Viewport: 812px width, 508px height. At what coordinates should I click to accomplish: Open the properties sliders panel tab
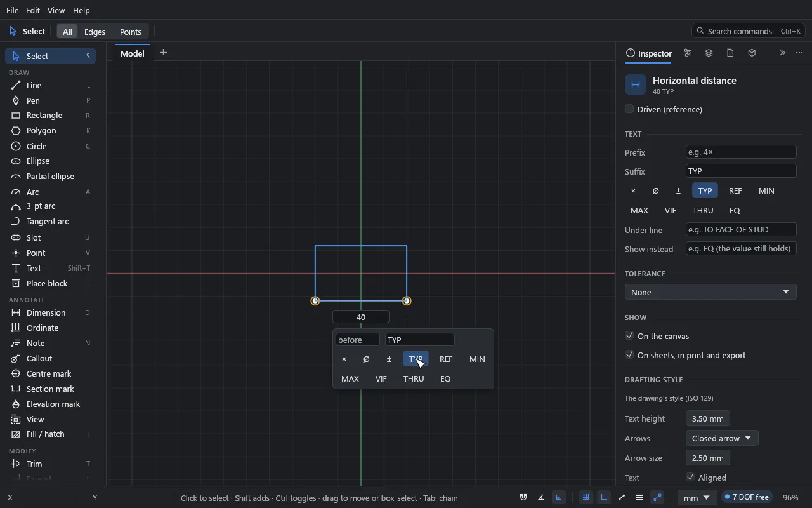tap(688, 53)
